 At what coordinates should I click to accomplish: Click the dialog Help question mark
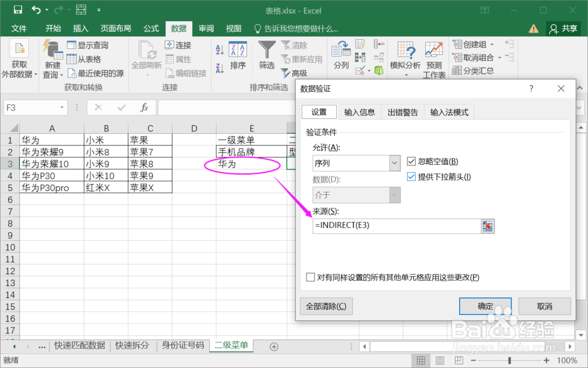(531, 89)
